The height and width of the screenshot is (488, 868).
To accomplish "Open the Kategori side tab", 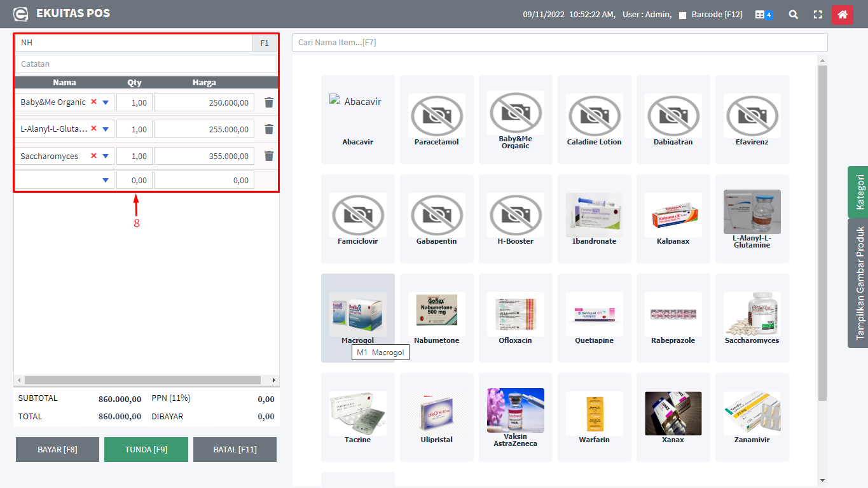I will [x=858, y=192].
